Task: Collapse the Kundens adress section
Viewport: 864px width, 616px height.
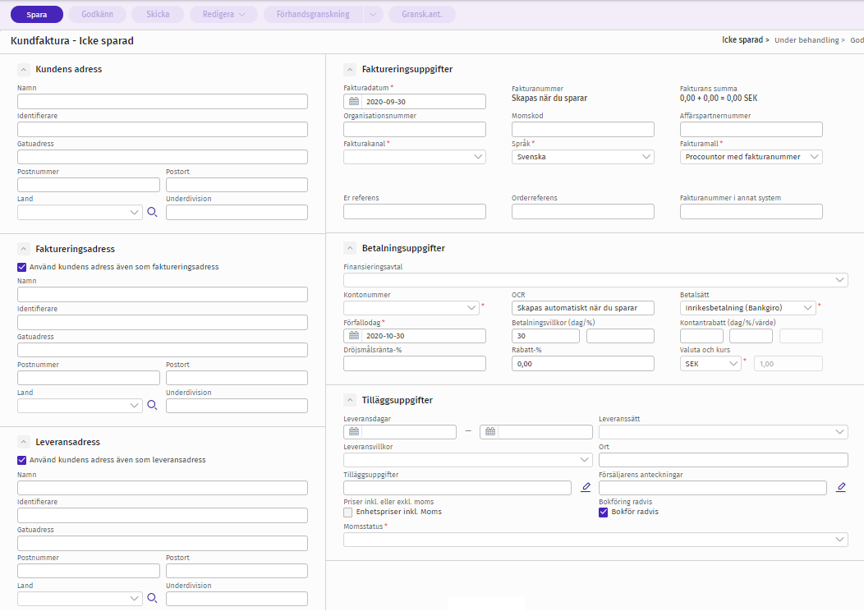Action: 23,70
